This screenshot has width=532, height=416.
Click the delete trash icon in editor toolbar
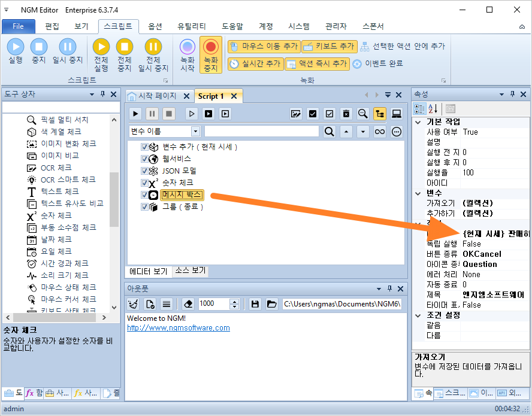coord(346,114)
